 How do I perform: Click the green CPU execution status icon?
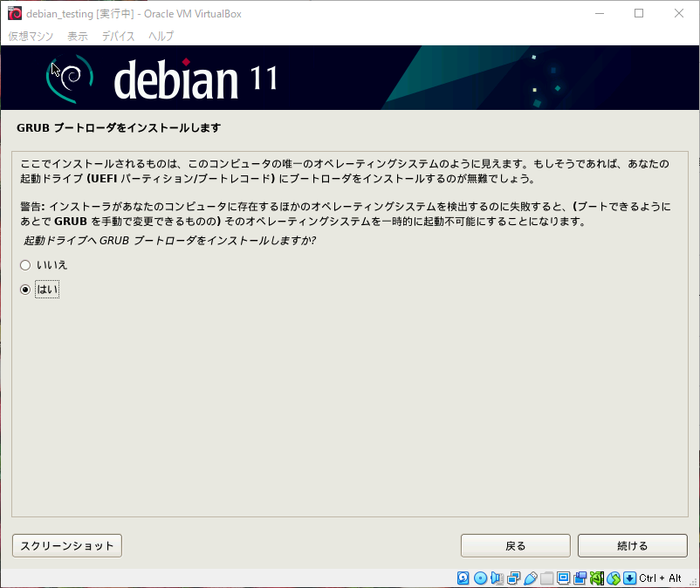point(597,578)
